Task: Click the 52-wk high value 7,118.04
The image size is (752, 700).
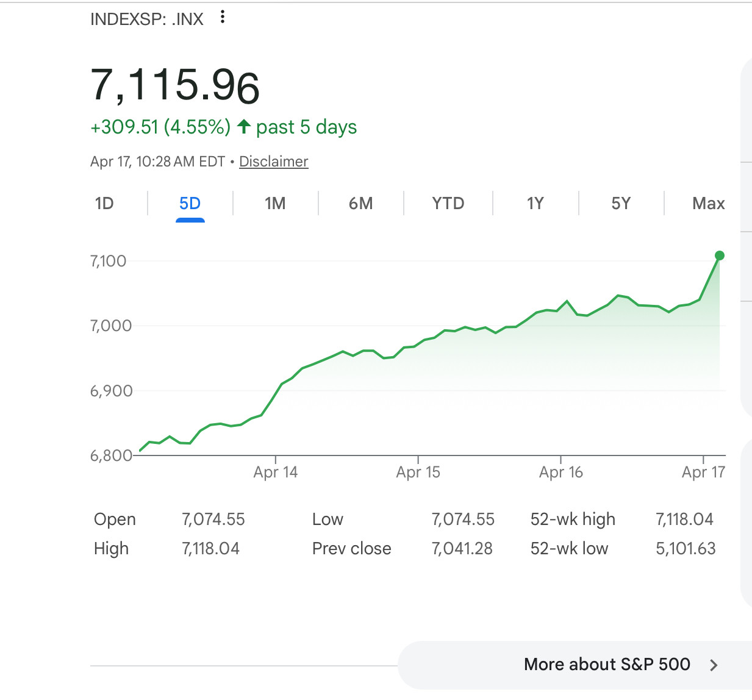Action: tap(684, 520)
